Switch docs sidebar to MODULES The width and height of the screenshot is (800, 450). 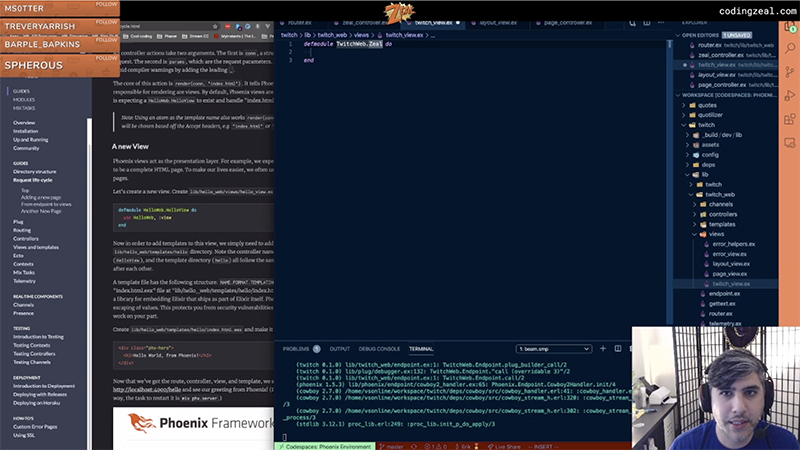(x=23, y=100)
